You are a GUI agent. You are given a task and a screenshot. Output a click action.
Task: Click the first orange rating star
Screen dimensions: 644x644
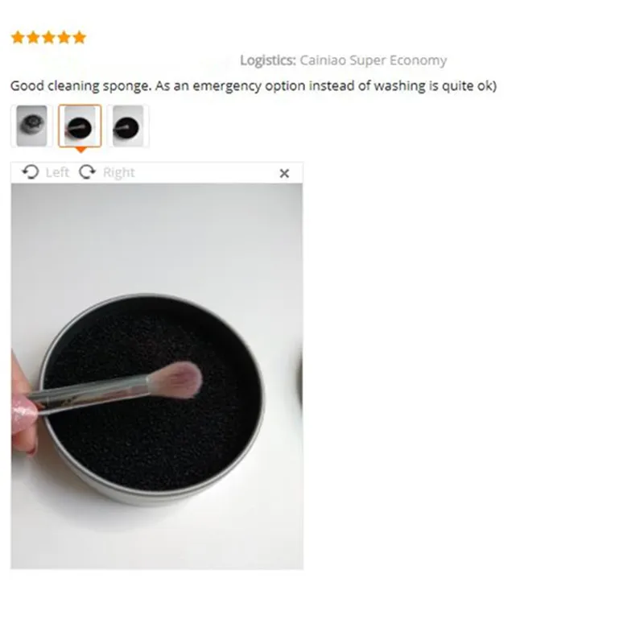(18, 37)
